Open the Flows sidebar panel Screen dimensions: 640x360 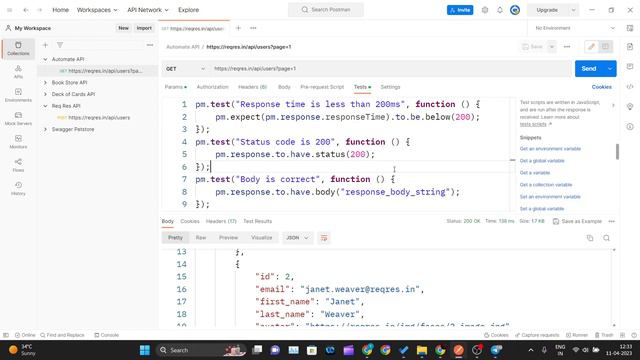coord(18,165)
